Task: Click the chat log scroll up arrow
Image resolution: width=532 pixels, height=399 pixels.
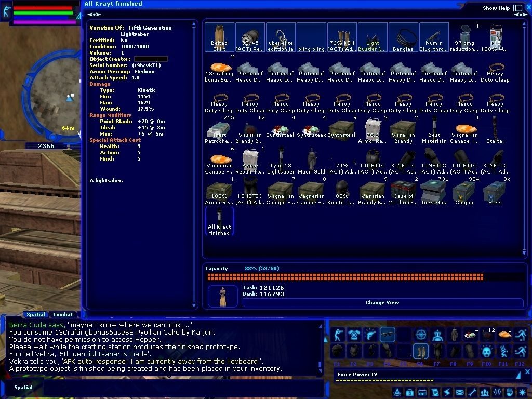Action: tap(320, 326)
